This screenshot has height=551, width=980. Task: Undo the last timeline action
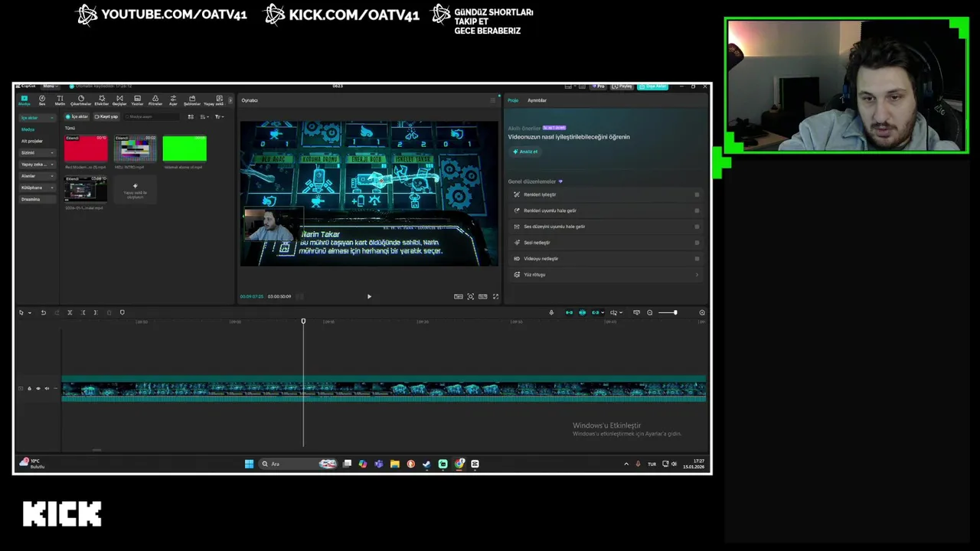click(43, 312)
